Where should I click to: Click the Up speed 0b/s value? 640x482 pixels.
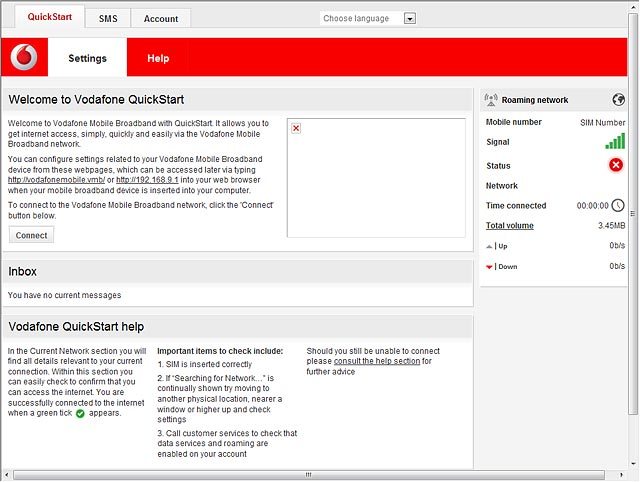(617, 245)
